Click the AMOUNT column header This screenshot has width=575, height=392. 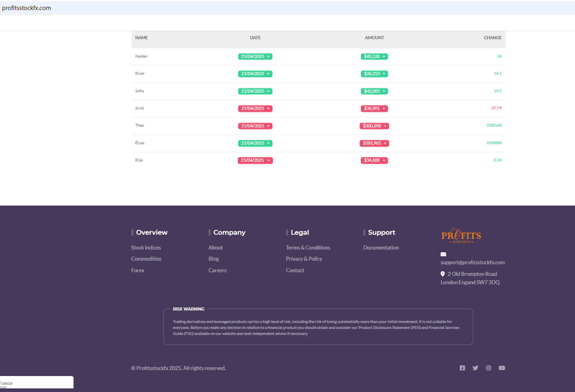click(x=374, y=38)
